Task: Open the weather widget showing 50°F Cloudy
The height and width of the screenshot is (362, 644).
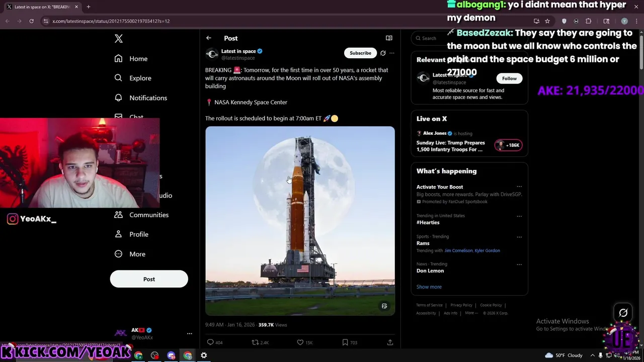Action: point(563,355)
